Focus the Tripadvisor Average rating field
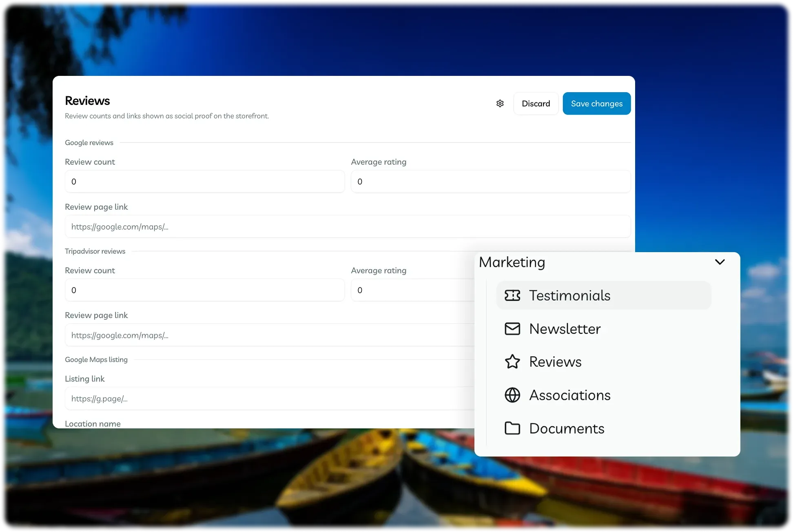 [413, 290]
